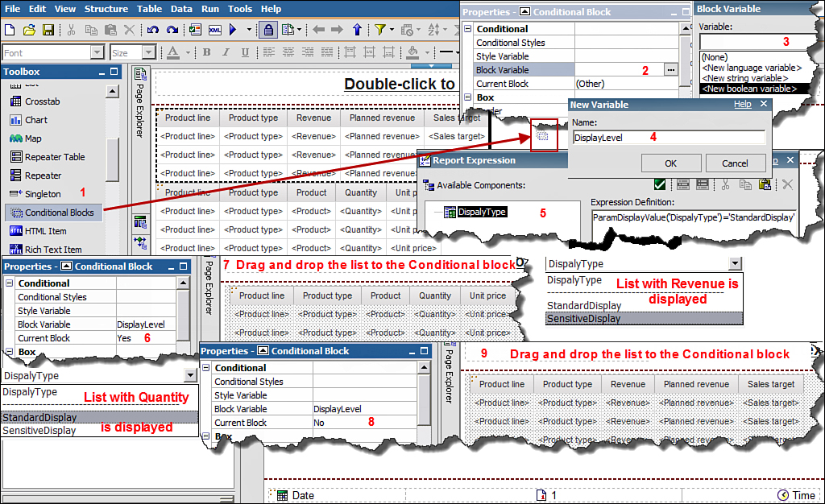Go up one level with blue arrow

[x=357, y=30]
